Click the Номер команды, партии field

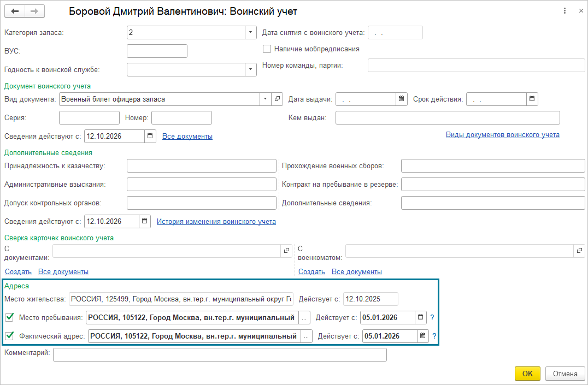(x=477, y=65)
